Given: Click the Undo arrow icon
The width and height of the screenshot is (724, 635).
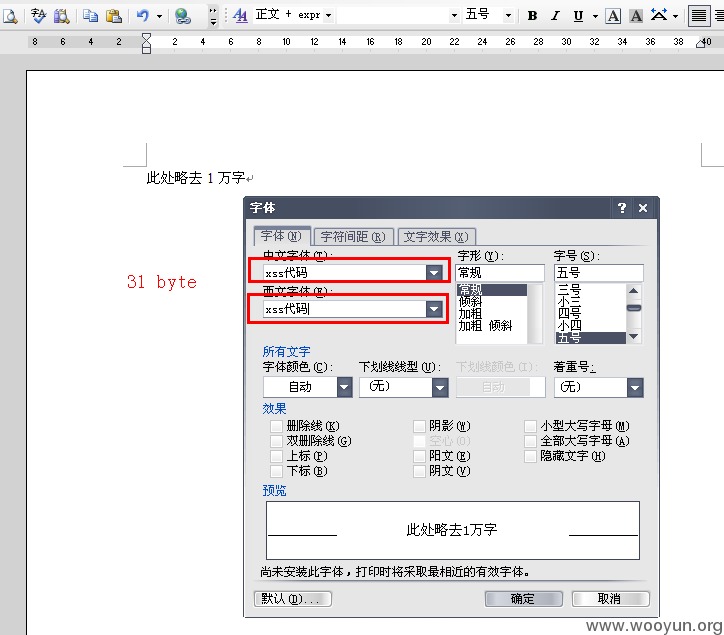Looking at the screenshot, I should click(143, 16).
